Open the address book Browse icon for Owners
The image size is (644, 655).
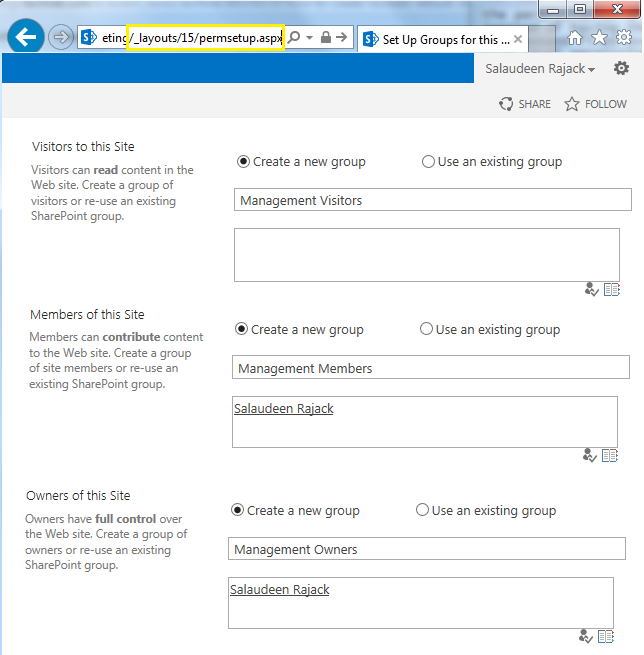pos(606,636)
